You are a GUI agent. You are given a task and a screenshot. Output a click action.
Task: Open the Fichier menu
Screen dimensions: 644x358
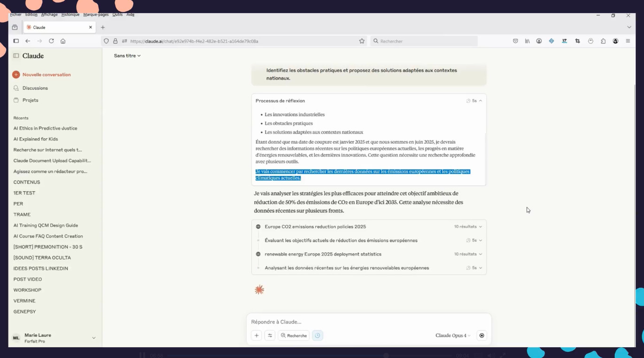(16, 15)
